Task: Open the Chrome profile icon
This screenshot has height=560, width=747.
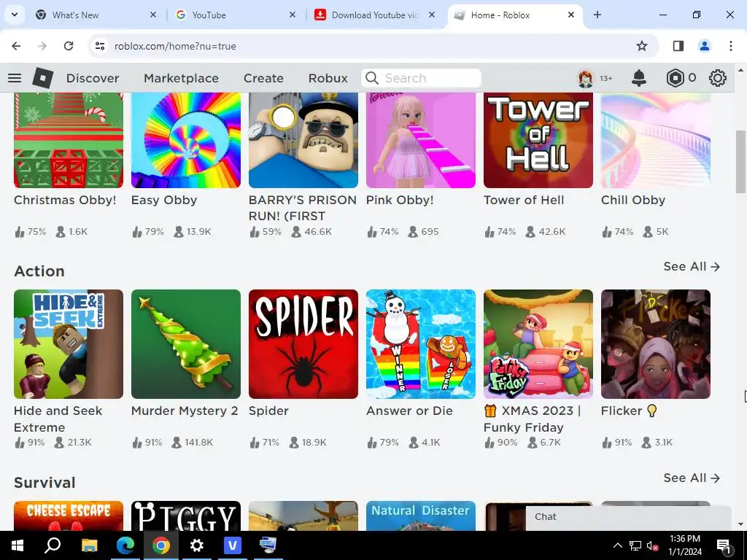Action: [x=705, y=46]
